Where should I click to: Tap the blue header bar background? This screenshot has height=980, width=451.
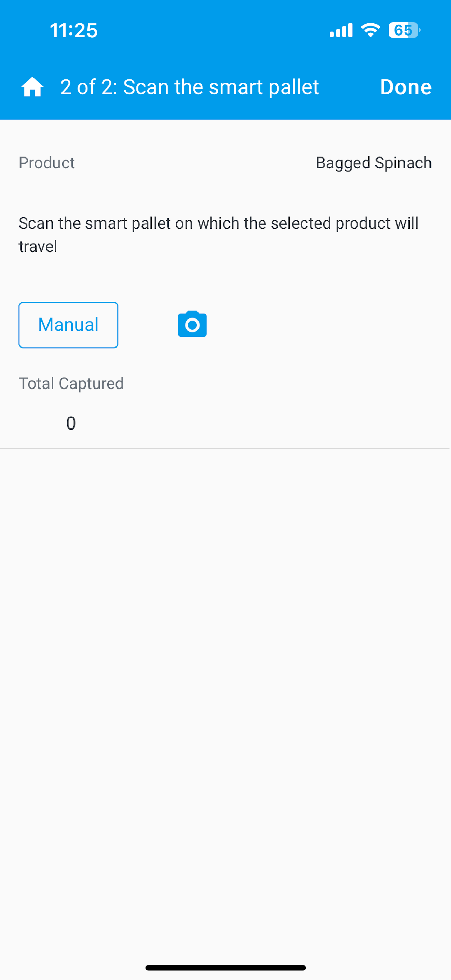pyautogui.click(x=225, y=60)
